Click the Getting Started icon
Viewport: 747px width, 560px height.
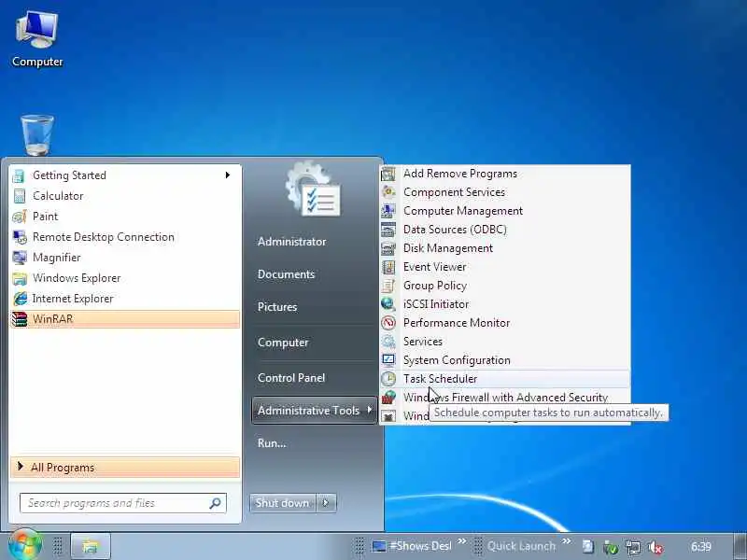point(19,175)
